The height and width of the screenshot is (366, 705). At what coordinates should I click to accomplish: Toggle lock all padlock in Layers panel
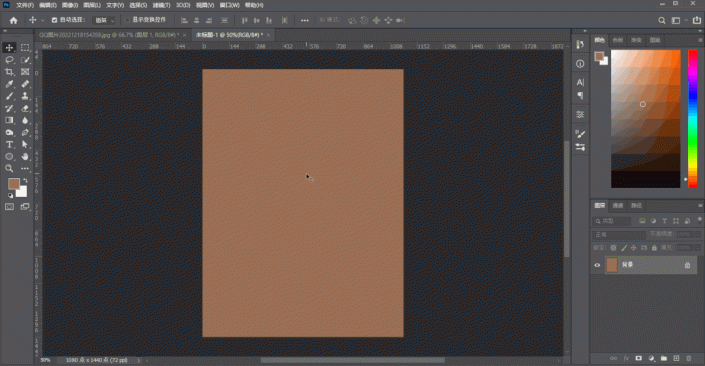654,248
